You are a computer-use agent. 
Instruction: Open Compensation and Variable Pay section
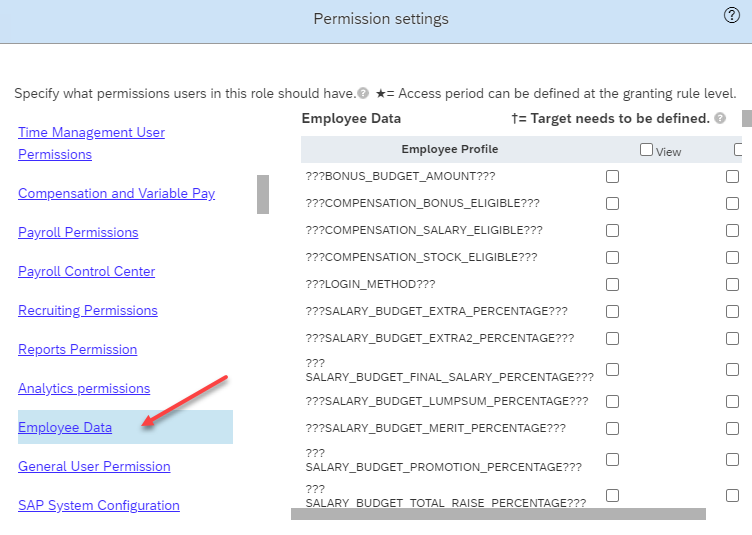117,193
